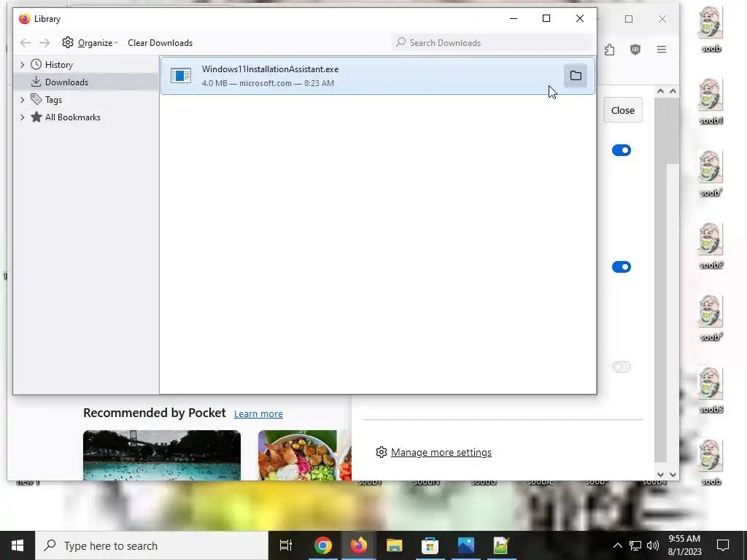Open the pool photo Pocket story thumbnail
This screenshot has width=747, height=560.
click(x=162, y=455)
